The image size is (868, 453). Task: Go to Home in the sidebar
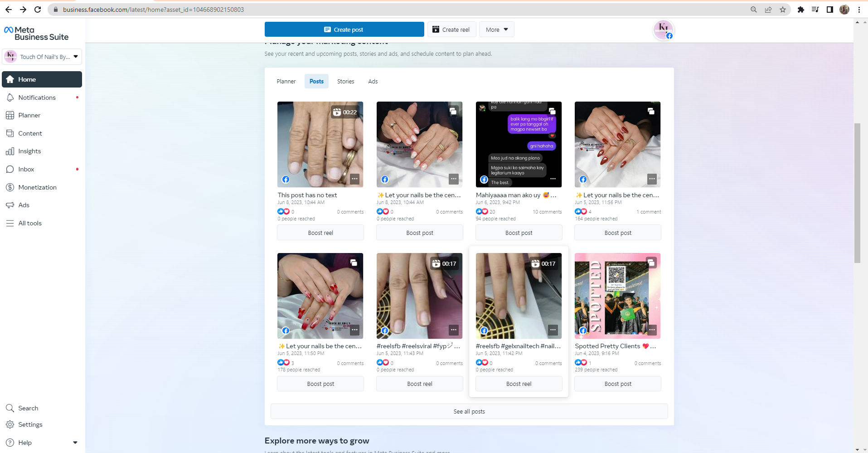(42, 79)
